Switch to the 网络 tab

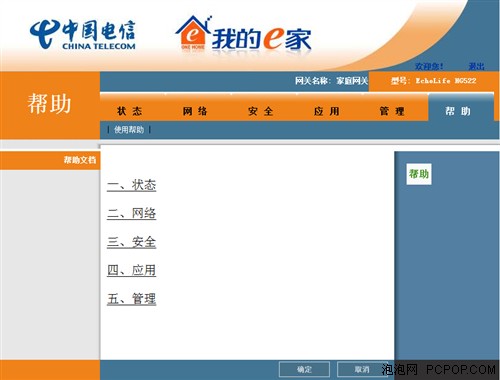195,111
